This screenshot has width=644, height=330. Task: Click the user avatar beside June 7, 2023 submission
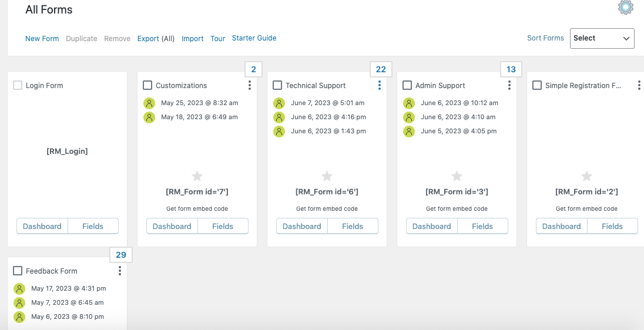click(x=279, y=103)
